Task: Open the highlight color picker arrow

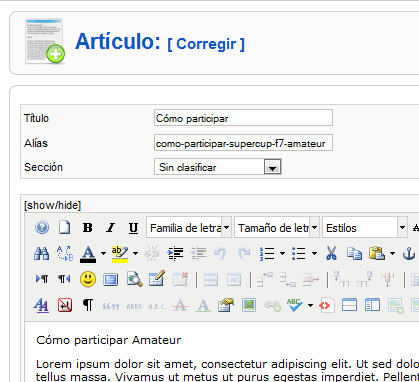Action: point(135,254)
